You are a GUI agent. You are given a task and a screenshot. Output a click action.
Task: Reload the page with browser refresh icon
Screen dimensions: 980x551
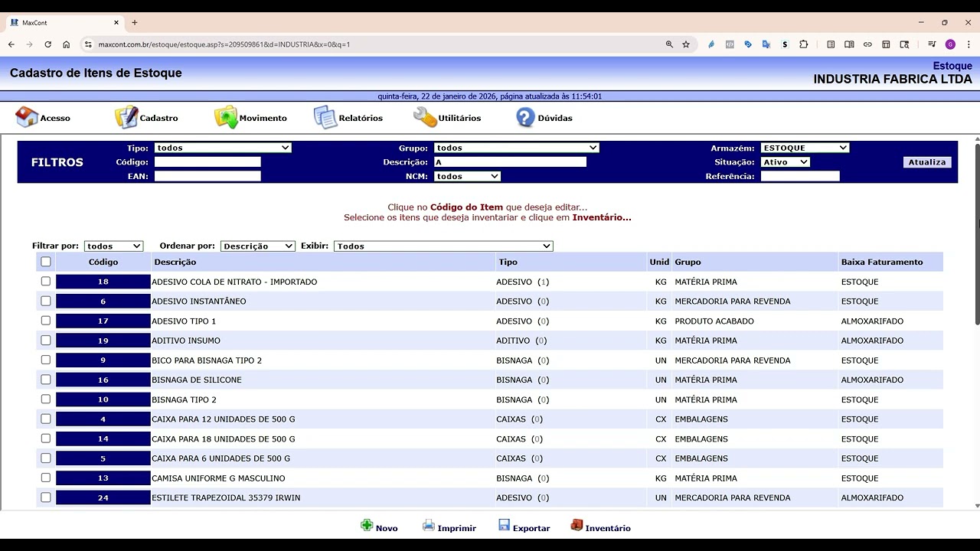pyautogui.click(x=47, y=44)
